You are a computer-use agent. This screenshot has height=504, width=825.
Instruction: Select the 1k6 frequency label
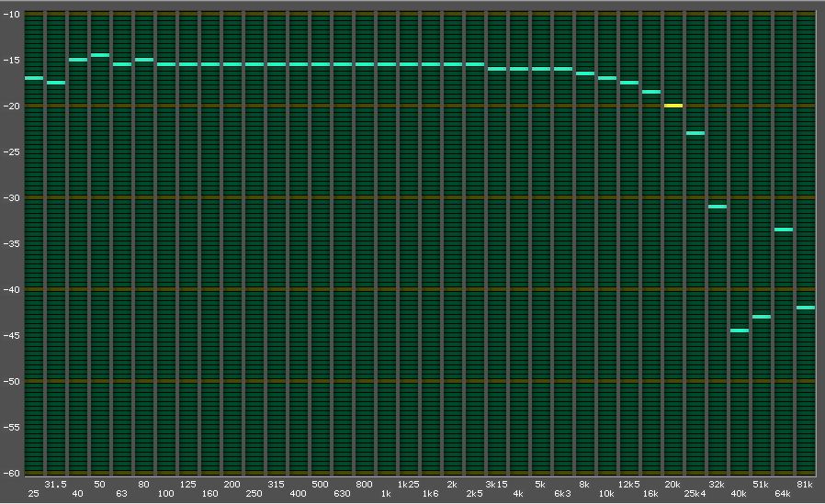430,494
